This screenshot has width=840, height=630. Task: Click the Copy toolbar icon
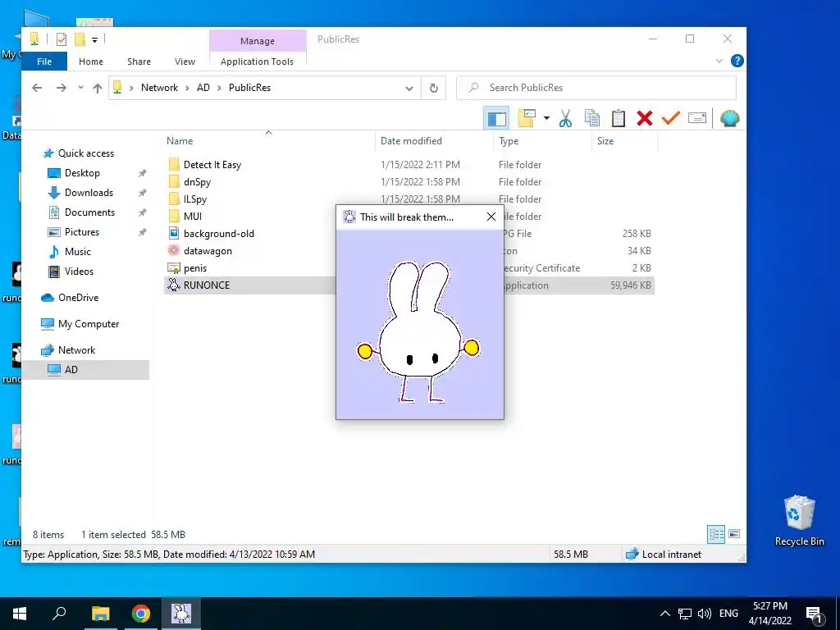pos(592,118)
